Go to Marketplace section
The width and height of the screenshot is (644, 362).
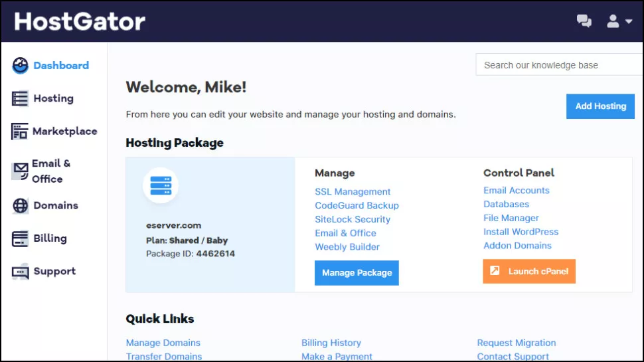click(65, 132)
